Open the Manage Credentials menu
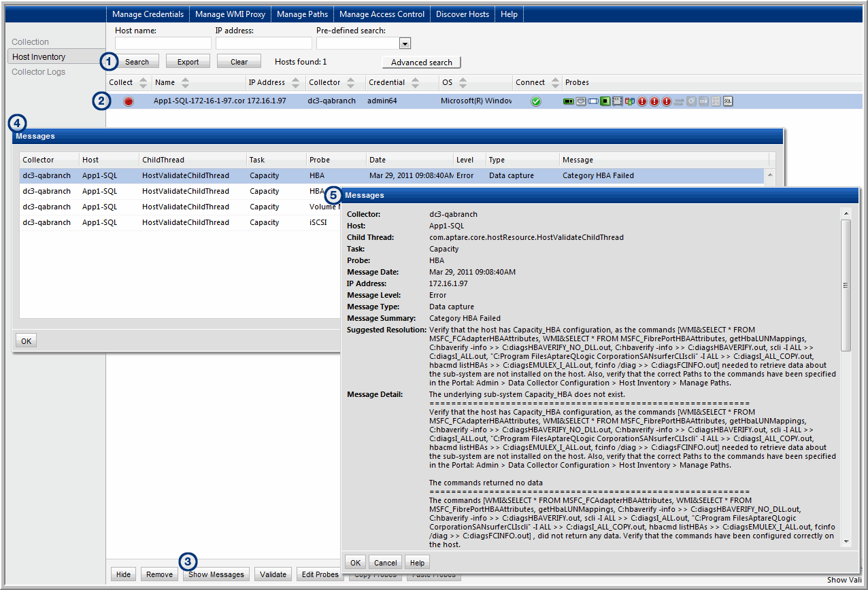Image resolution: width=868 pixels, height=590 pixels. [148, 14]
